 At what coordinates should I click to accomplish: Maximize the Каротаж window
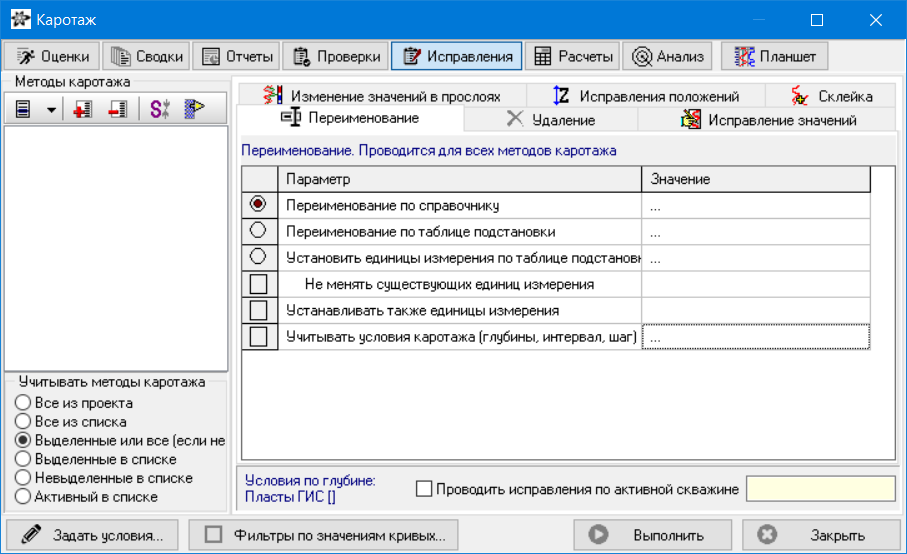(x=817, y=20)
